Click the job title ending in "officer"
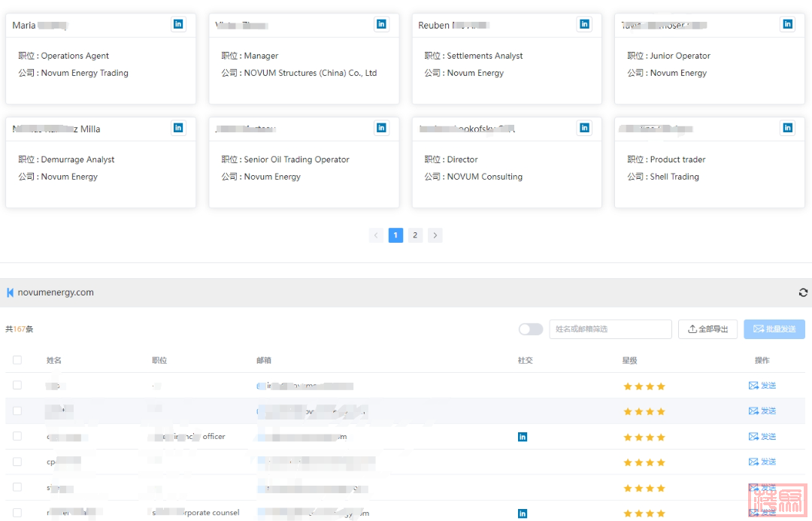The width and height of the screenshot is (812, 521). 189,437
